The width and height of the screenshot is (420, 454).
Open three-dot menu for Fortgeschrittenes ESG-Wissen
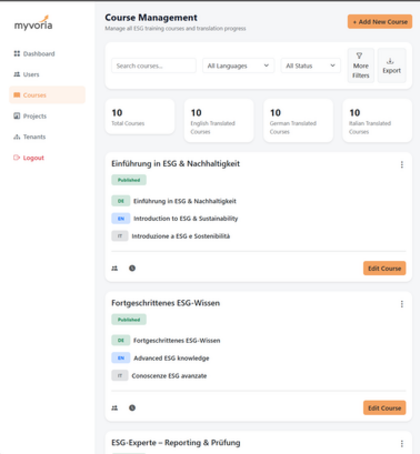coord(402,304)
